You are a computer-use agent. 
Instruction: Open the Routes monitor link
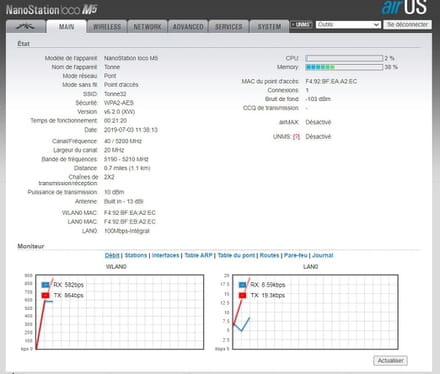[x=269, y=255]
